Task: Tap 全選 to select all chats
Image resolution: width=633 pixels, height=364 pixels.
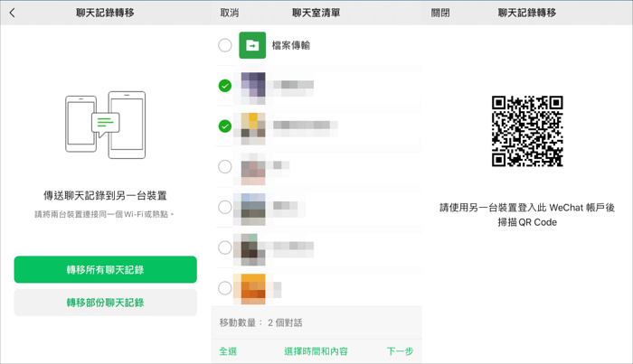Action: point(228,351)
